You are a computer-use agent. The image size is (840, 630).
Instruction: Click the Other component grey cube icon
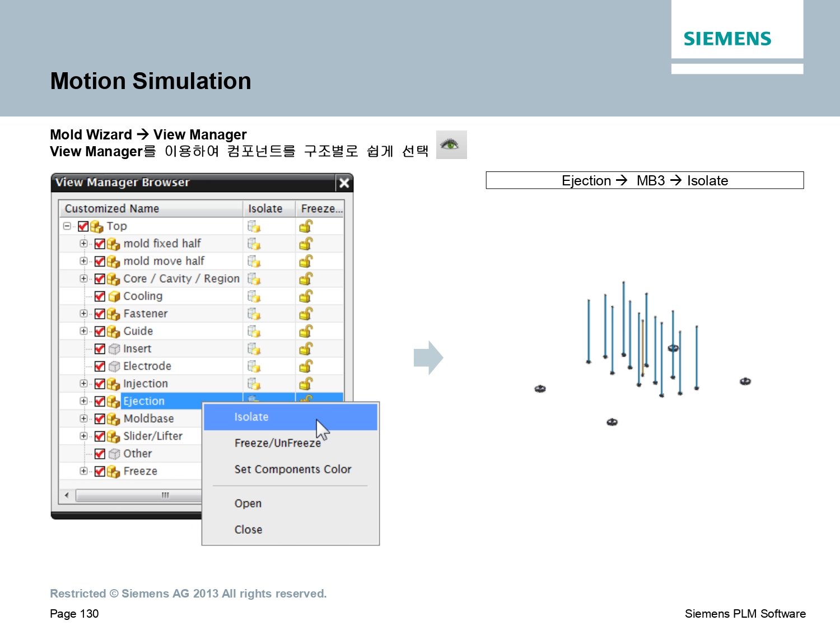coord(114,454)
